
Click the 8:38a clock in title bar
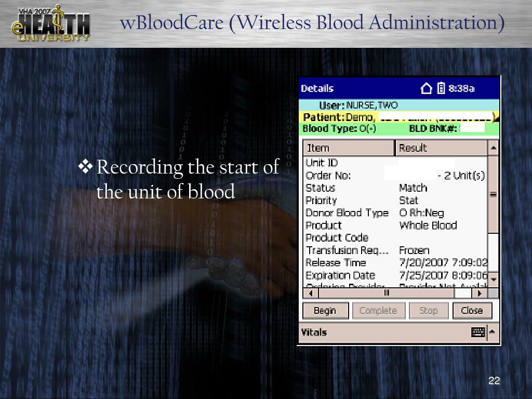tap(461, 88)
